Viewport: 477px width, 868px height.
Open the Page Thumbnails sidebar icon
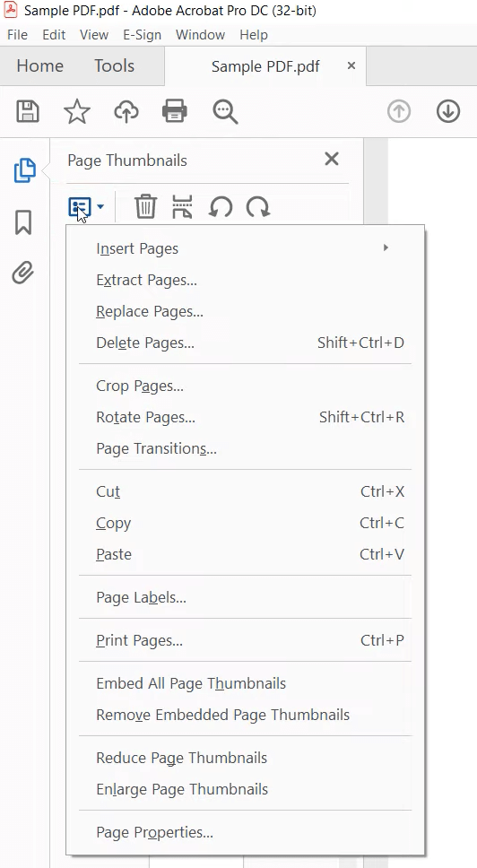point(24,170)
